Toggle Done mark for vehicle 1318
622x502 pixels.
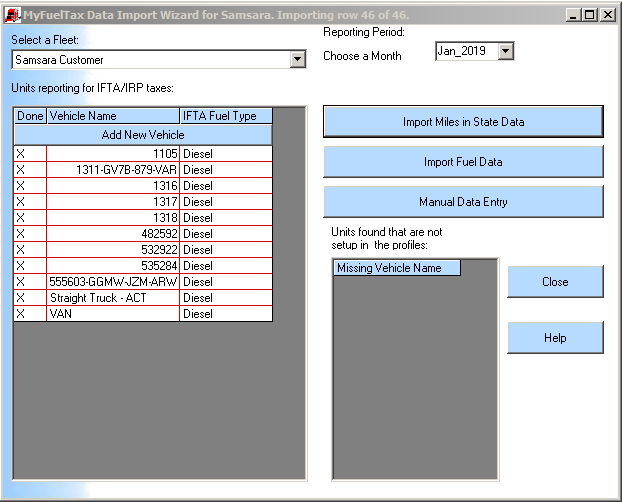click(x=30, y=218)
